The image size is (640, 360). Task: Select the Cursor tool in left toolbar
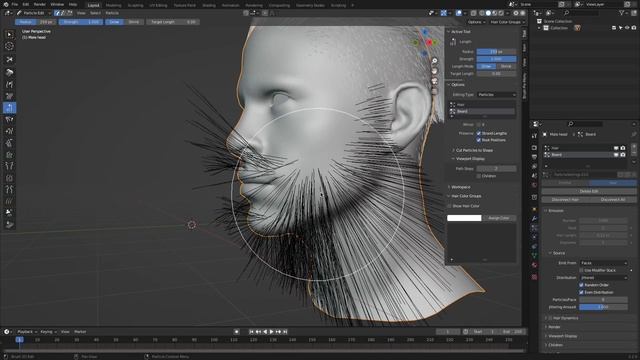pos(9,47)
